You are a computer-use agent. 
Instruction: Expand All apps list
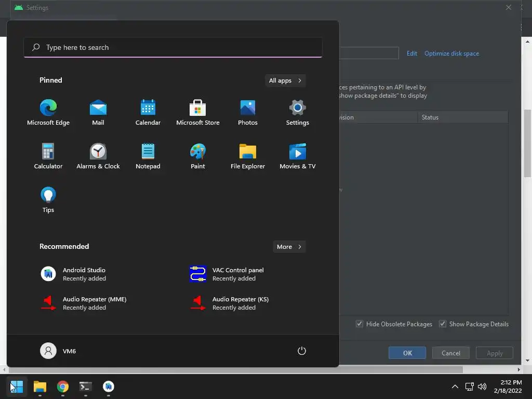(285, 81)
